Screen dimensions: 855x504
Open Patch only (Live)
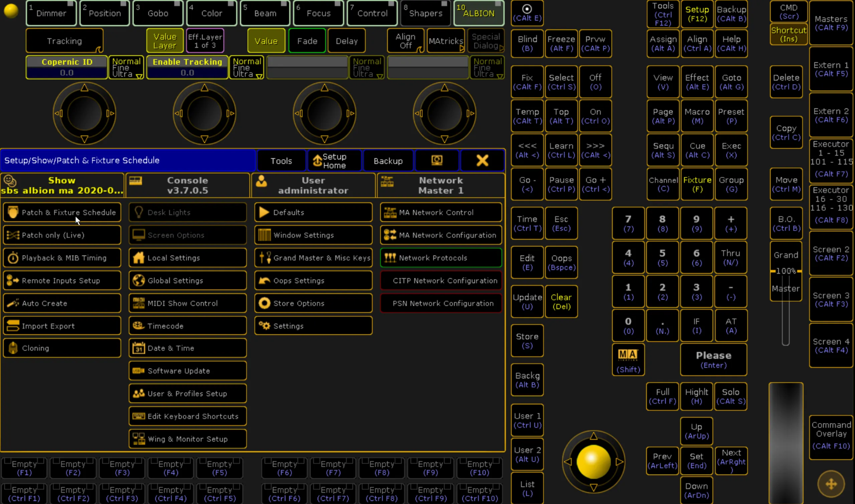pos(62,235)
